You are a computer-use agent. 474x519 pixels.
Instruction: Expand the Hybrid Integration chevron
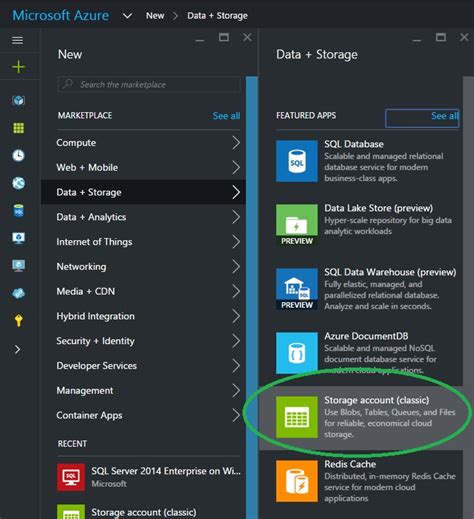tap(236, 316)
